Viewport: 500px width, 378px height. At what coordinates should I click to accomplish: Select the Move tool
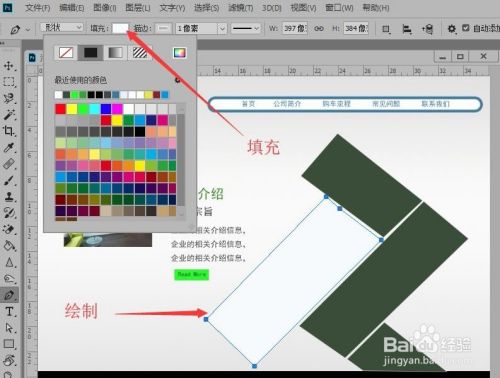pos(9,65)
